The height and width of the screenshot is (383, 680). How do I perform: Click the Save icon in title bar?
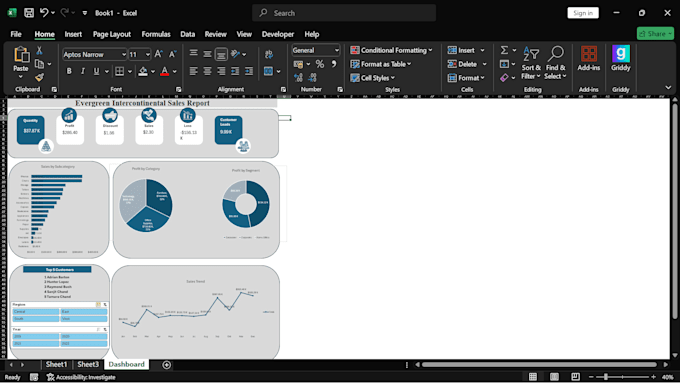pyautogui.click(x=29, y=13)
